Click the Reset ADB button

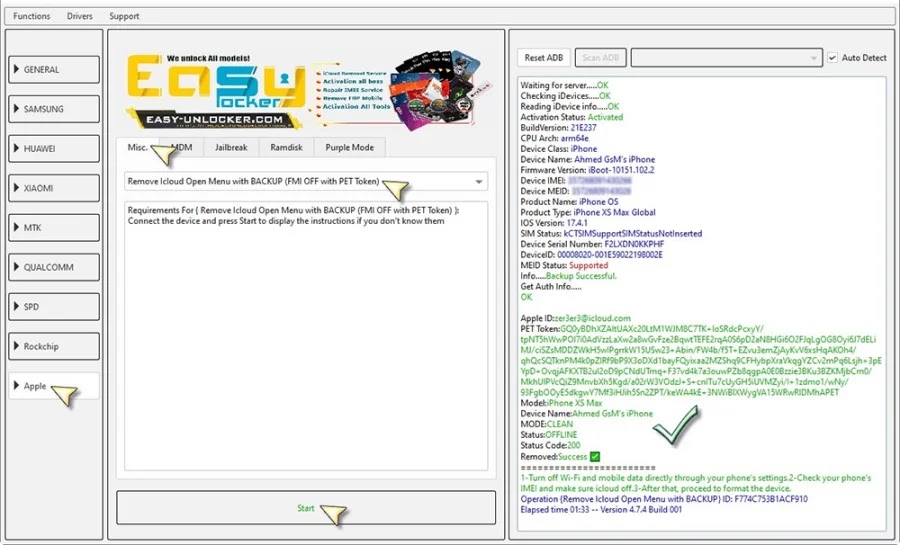pyautogui.click(x=544, y=58)
